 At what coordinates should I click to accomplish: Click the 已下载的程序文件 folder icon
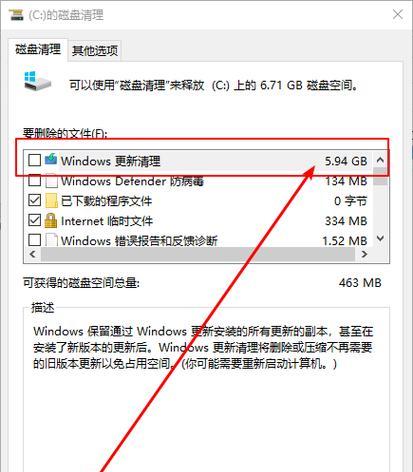[x=51, y=201]
